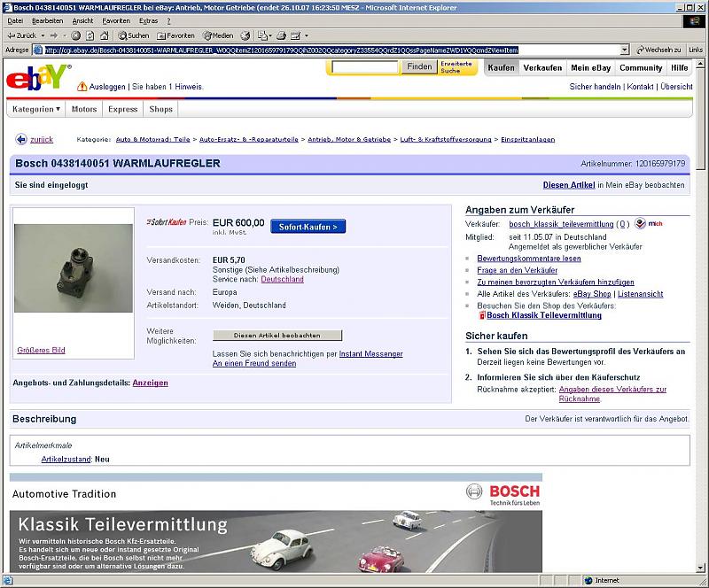This screenshot has height=588, width=709.
Task: Open the Motors tab
Action: 84,109
